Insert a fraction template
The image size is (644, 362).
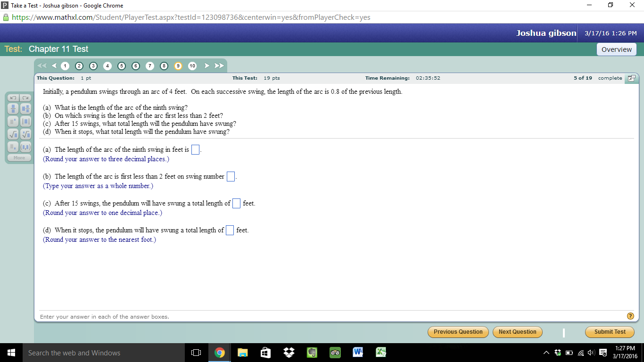tap(13, 108)
